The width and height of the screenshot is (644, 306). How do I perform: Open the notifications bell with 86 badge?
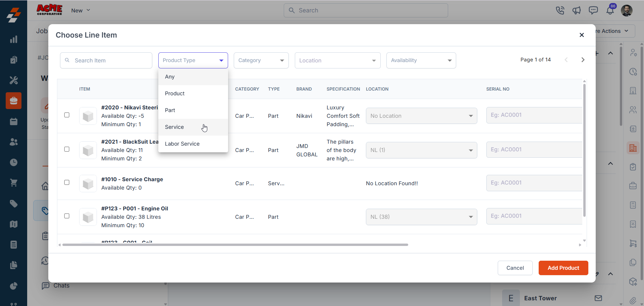coord(610,10)
